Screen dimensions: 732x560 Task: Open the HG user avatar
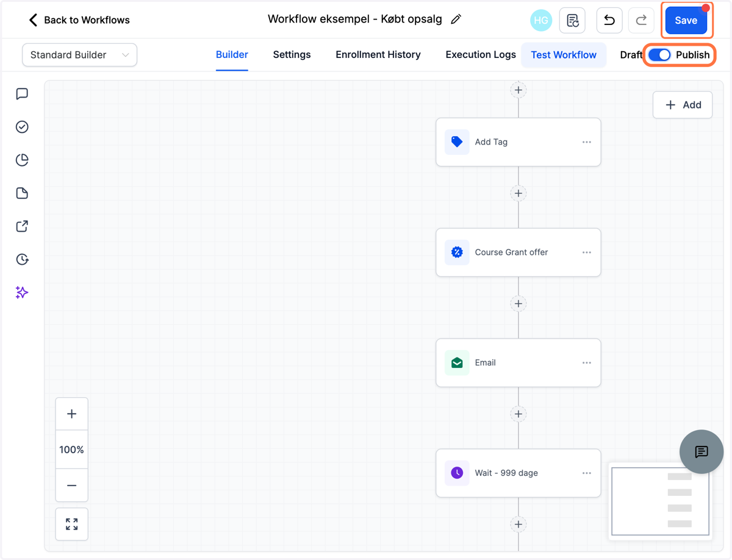(x=541, y=20)
